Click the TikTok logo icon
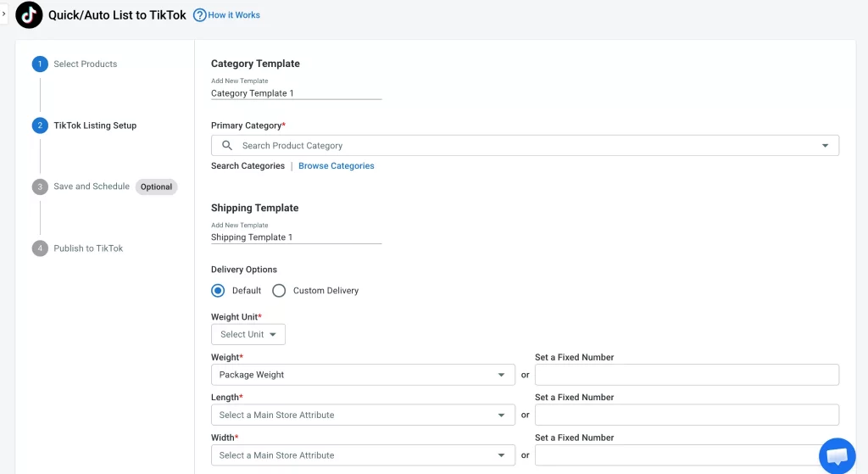868x474 pixels. pyautogui.click(x=29, y=15)
